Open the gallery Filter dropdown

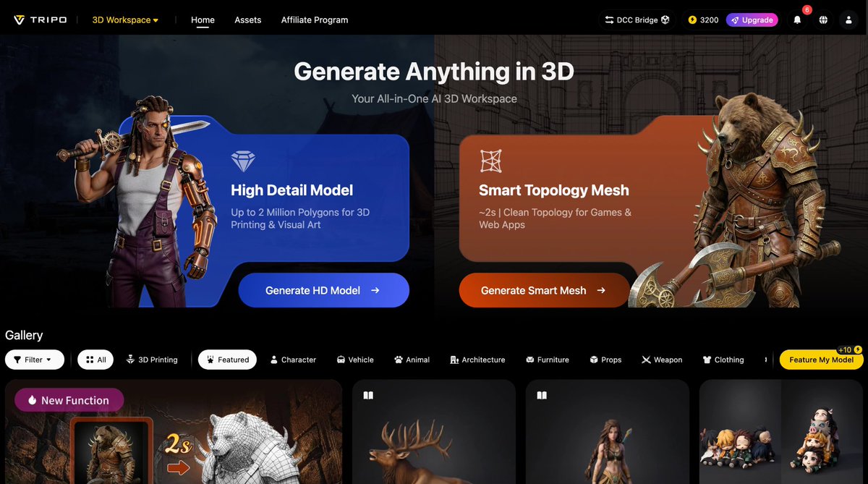pyautogui.click(x=34, y=360)
